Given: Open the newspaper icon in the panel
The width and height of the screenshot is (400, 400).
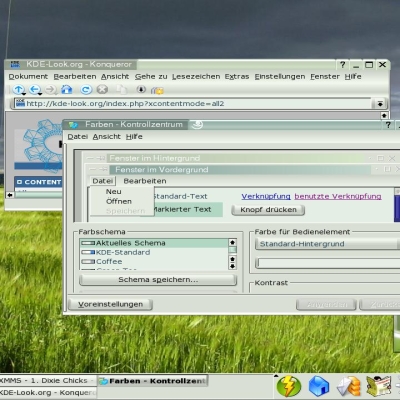Looking at the screenshot, I should (379, 386).
